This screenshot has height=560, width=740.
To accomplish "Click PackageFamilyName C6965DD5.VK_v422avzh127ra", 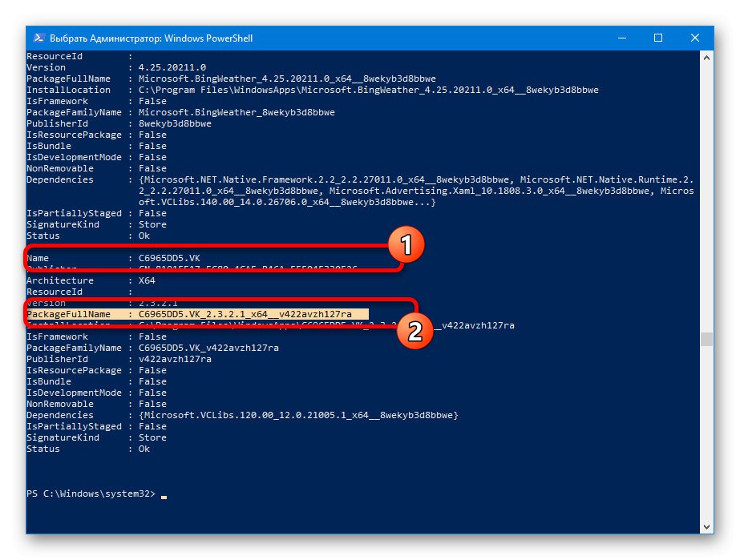I will pyautogui.click(x=208, y=348).
